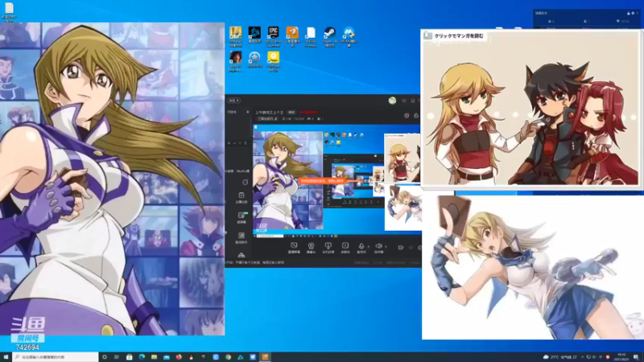The width and height of the screenshot is (644, 362).
Task: Open the blue bird app on the taskbar
Action: [253, 357]
